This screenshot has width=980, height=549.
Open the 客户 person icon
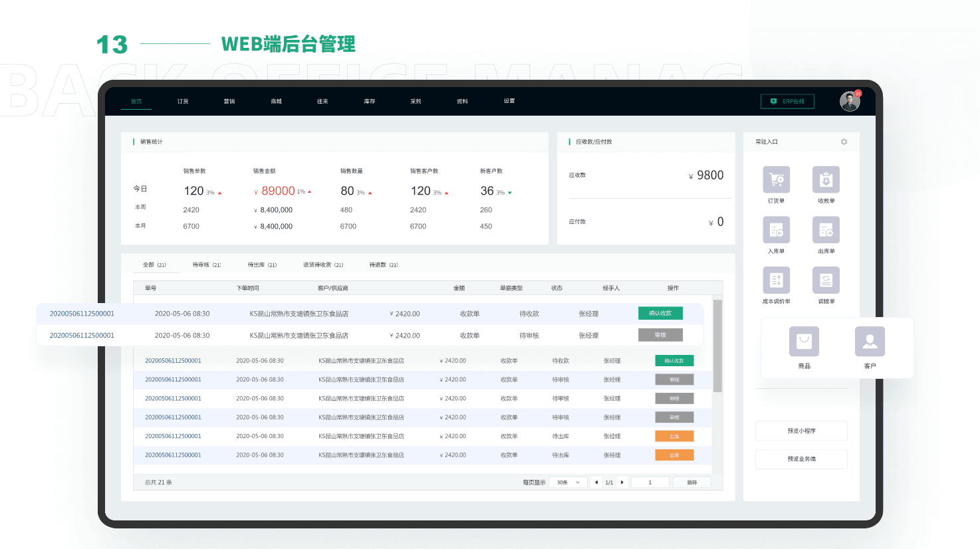click(x=870, y=342)
